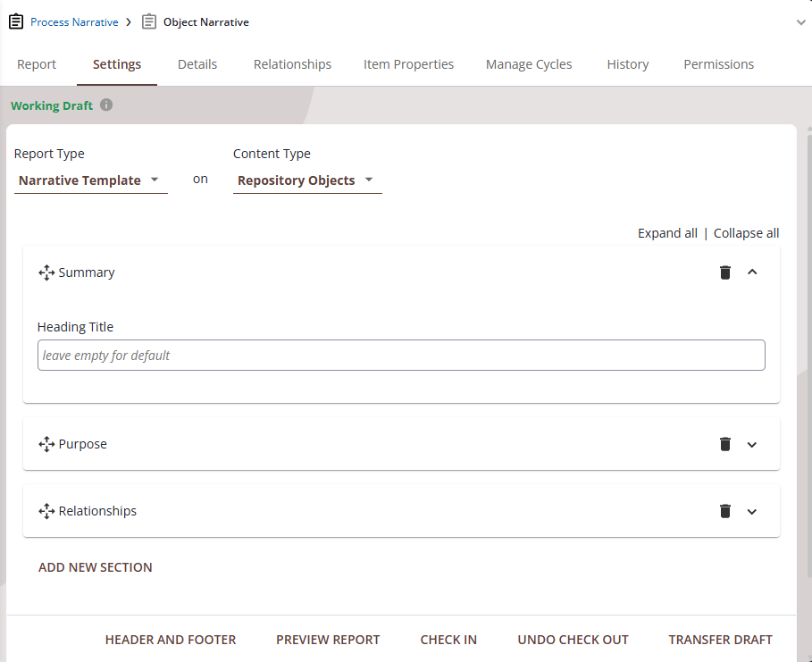Open the Manage Cycles tab
Image resolution: width=812 pixels, height=662 pixels.
click(529, 64)
